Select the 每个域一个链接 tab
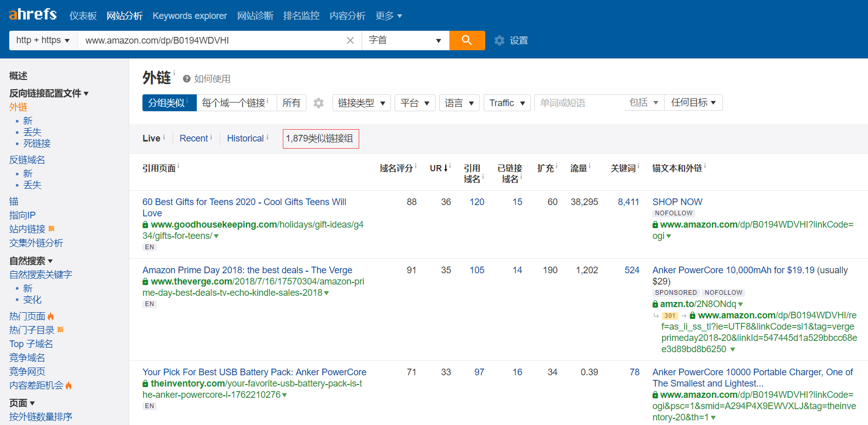The image size is (868, 425). [x=236, y=103]
